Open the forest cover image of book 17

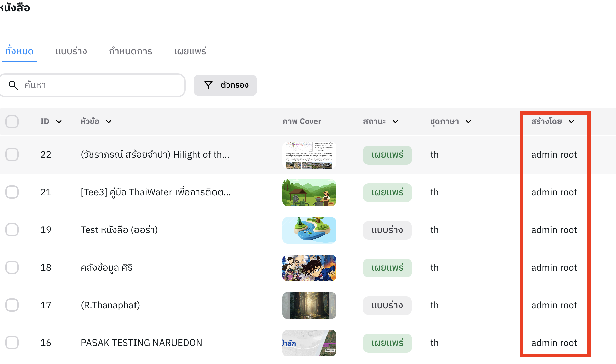pos(309,305)
